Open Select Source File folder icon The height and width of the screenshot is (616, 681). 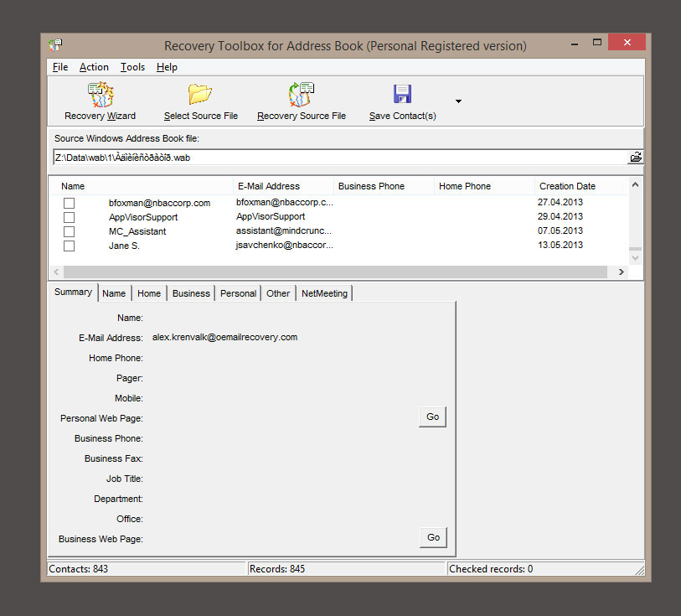[x=200, y=94]
